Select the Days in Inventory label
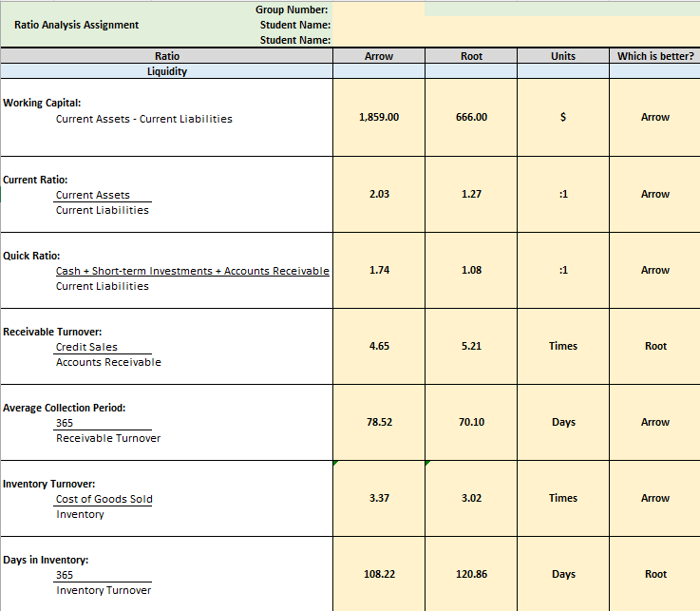Viewport: 700px width, 611px height. tap(46, 560)
